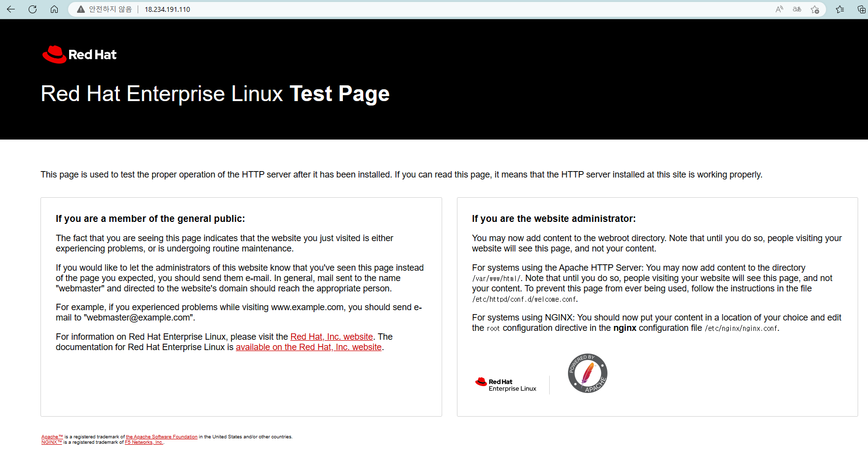Open the Apache Software Foundation link

coord(161,437)
